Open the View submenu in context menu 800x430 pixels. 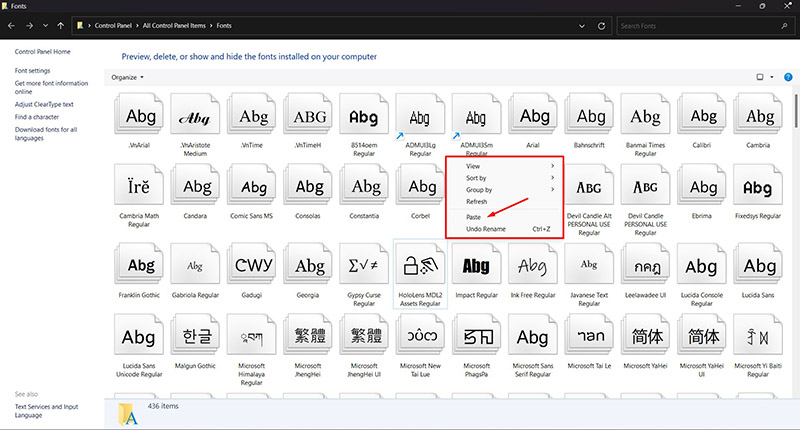pos(505,166)
